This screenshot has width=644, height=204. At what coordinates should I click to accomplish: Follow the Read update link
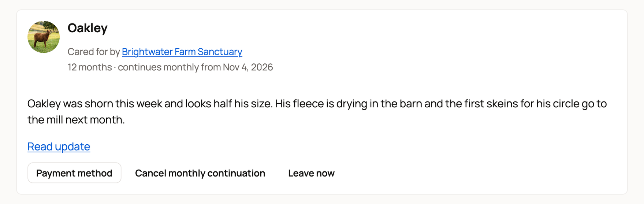59,146
